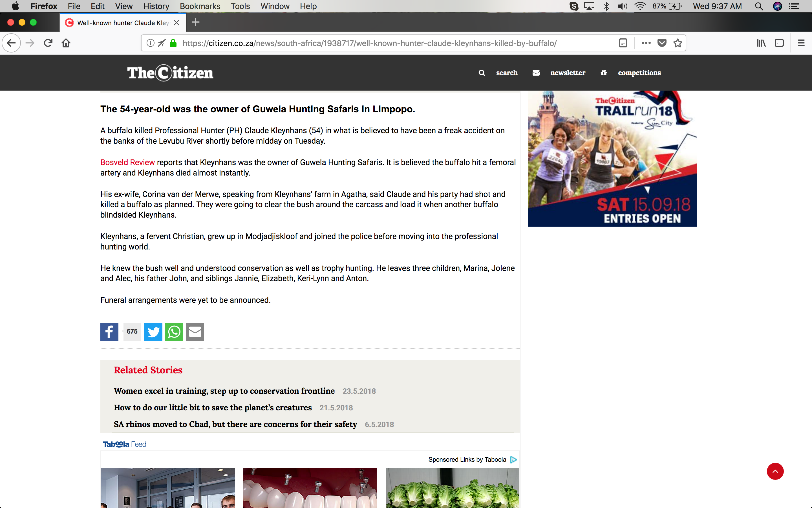Open volume control in menu bar
The image size is (812, 508).
pyautogui.click(x=623, y=6)
